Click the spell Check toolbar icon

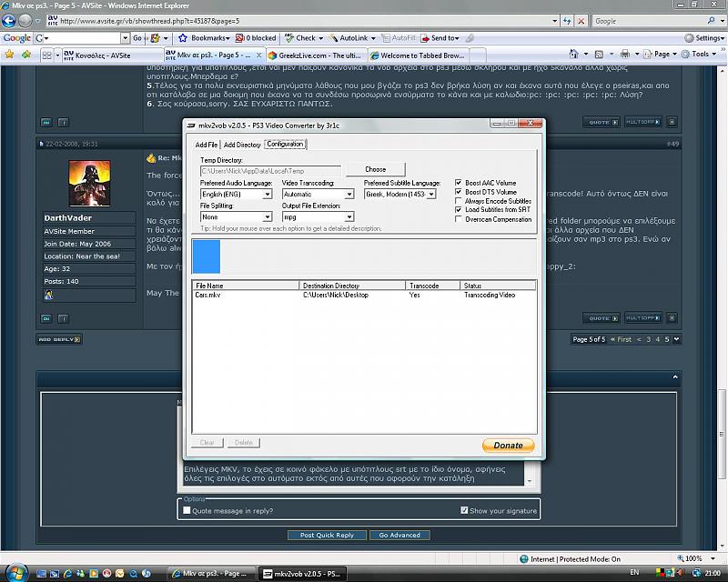pyautogui.click(x=289, y=38)
